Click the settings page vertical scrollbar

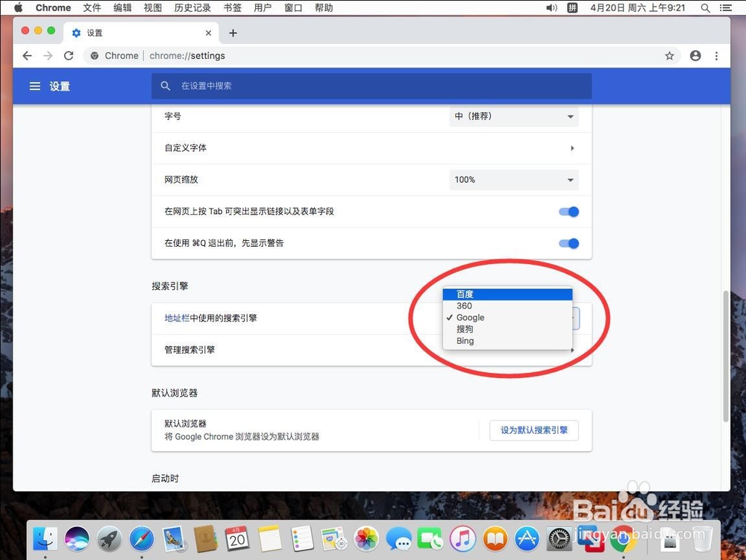[726, 356]
